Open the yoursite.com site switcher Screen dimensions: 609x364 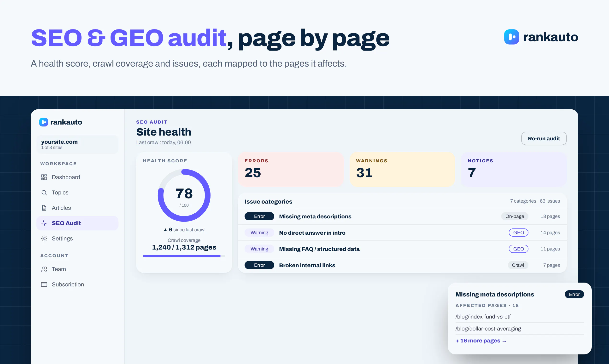tap(77, 144)
